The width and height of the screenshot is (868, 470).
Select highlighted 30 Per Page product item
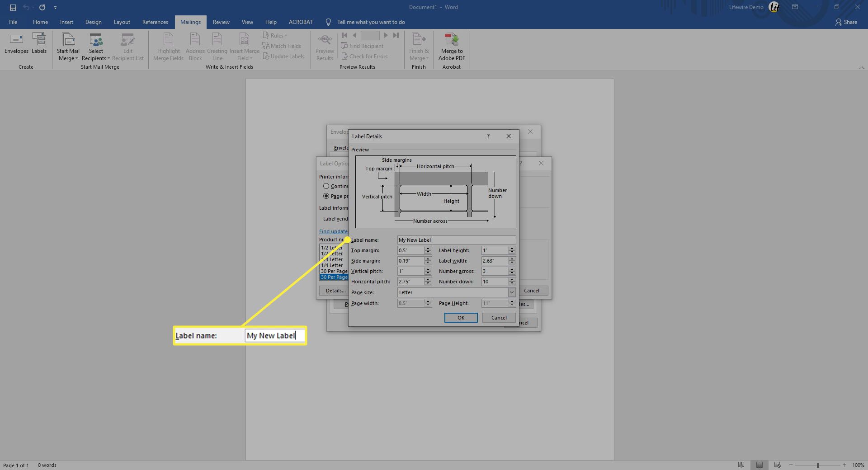tap(334, 277)
